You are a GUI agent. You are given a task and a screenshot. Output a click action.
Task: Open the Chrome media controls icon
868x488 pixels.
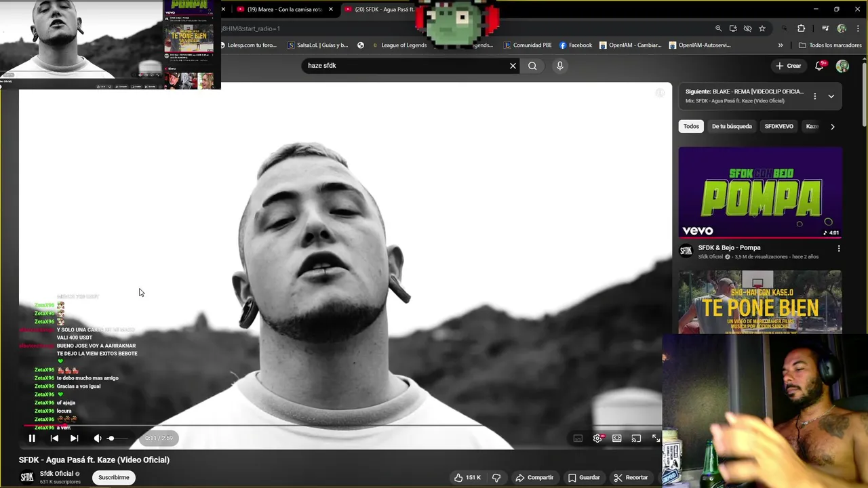(x=825, y=28)
